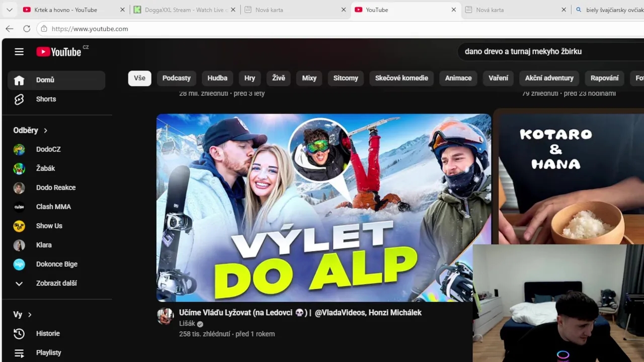Click the Lišák channel avatar under video
Screen dimensions: 644x362
tap(166, 316)
